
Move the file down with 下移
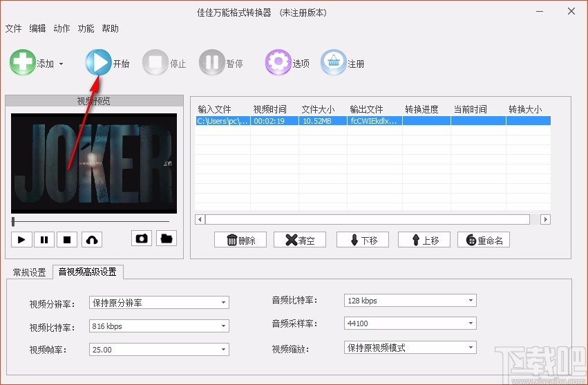click(x=363, y=239)
